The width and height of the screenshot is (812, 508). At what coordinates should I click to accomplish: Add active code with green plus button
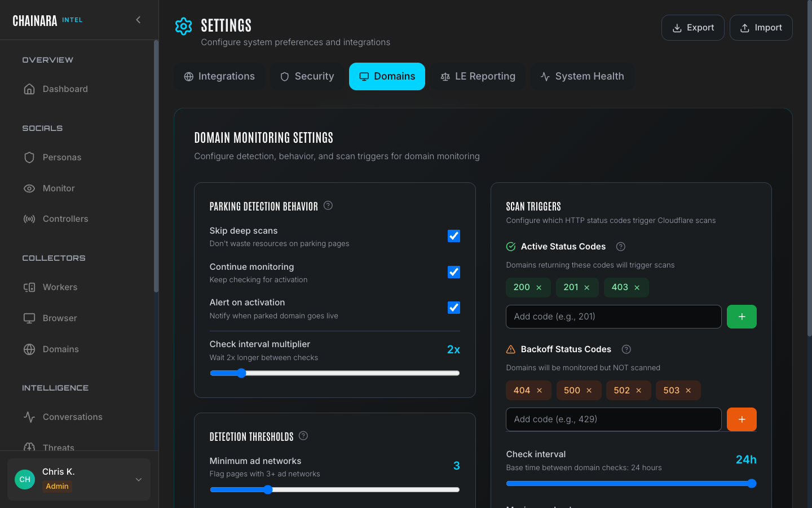(x=742, y=317)
